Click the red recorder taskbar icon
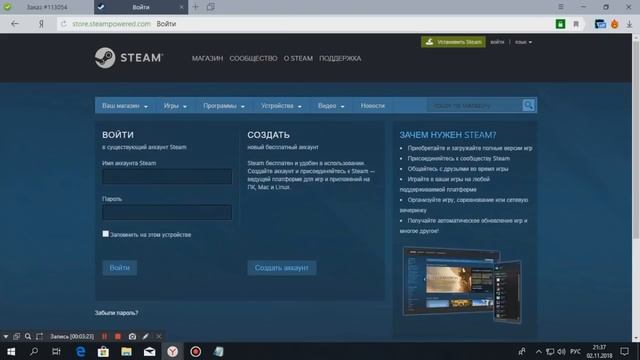 [196, 351]
